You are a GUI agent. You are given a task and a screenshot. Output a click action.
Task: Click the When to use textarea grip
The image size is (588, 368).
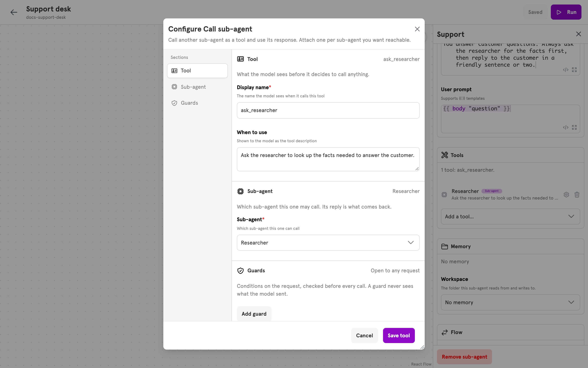point(417,169)
